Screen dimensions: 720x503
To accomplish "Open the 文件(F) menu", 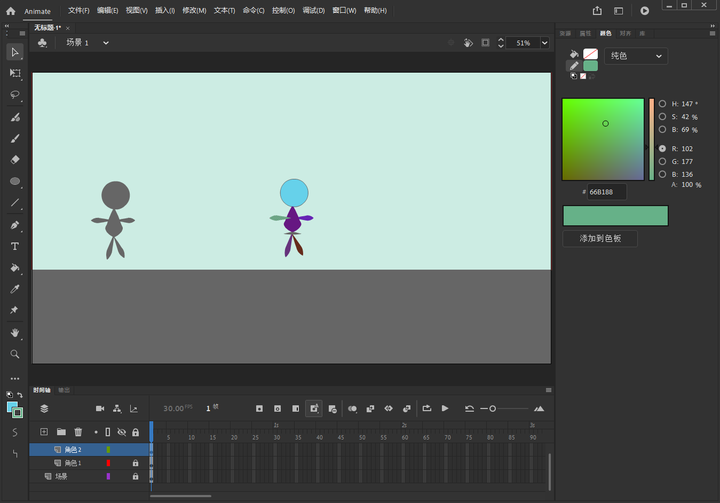I will click(79, 10).
